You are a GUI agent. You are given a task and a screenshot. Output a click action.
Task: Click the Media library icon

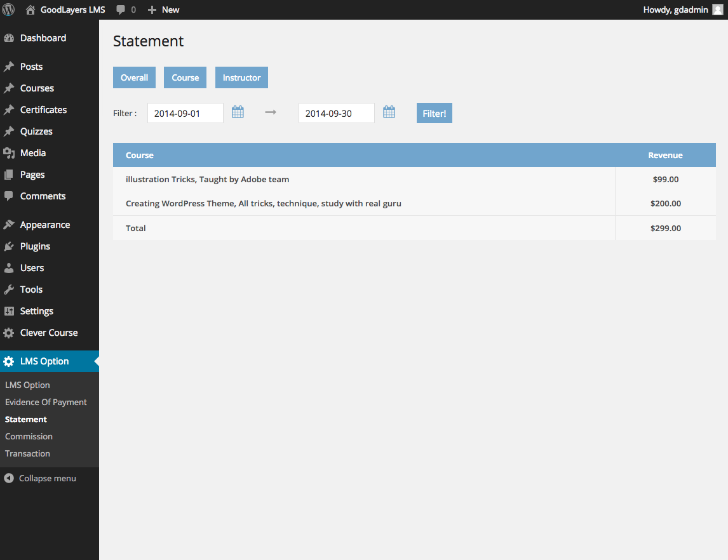pos(9,153)
